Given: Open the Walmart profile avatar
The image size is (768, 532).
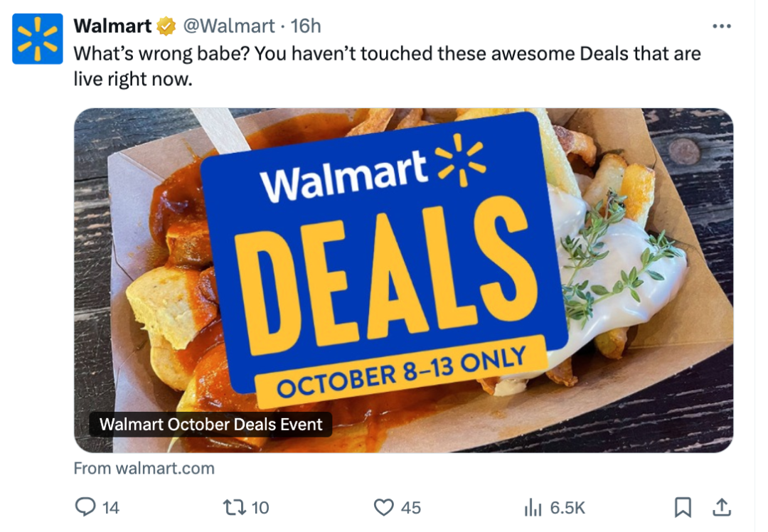Looking at the screenshot, I should [38, 38].
